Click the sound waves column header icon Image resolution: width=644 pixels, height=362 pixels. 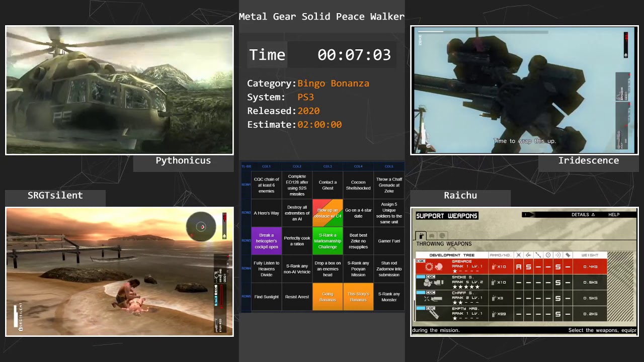tap(558, 255)
